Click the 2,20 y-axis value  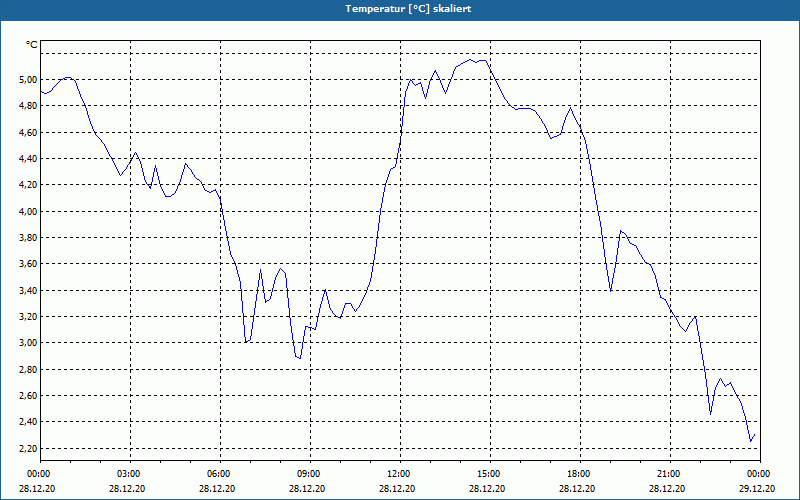(28, 448)
